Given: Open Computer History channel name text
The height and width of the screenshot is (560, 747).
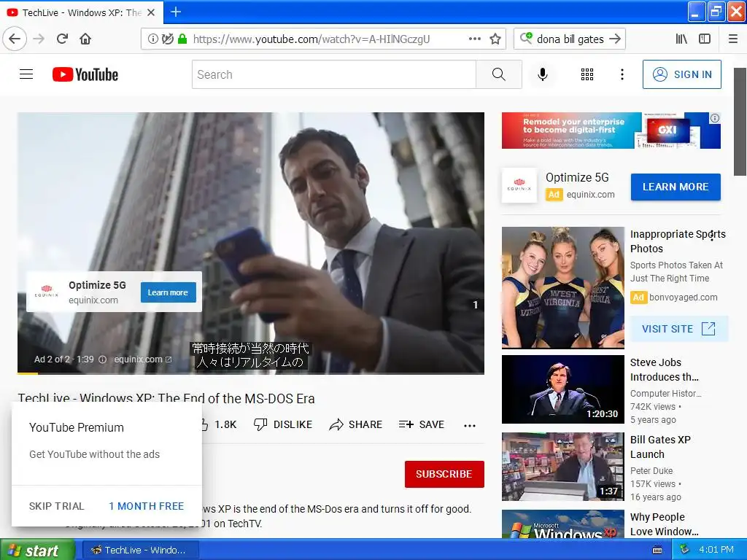Looking at the screenshot, I should [665, 393].
